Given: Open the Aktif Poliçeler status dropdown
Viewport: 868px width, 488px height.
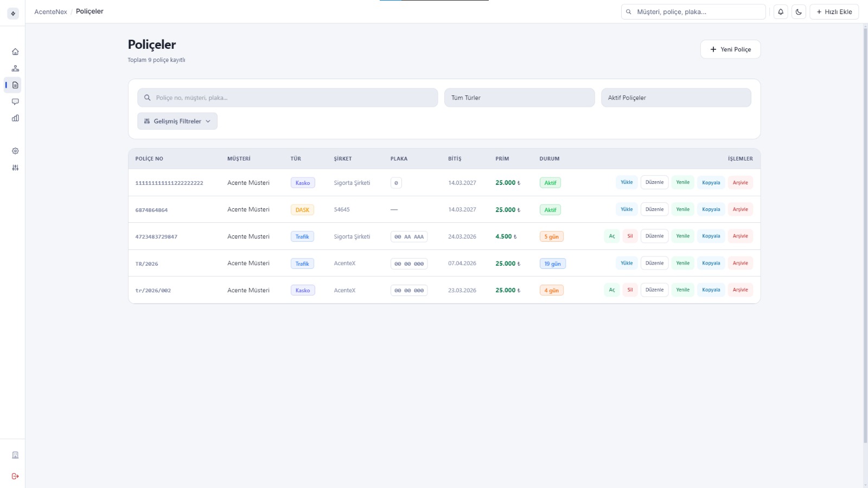Looking at the screenshot, I should point(675,98).
